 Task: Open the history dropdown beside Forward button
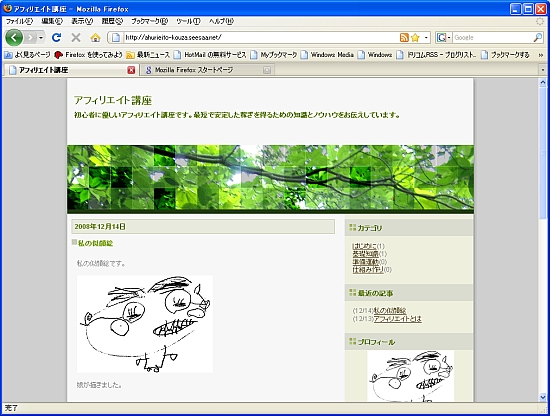(41, 38)
